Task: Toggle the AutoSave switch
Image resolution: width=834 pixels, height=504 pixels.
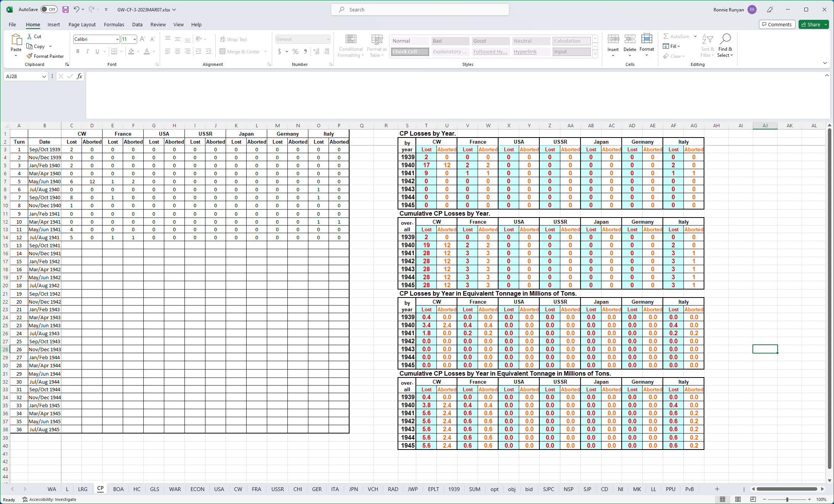Action: (x=49, y=10)
